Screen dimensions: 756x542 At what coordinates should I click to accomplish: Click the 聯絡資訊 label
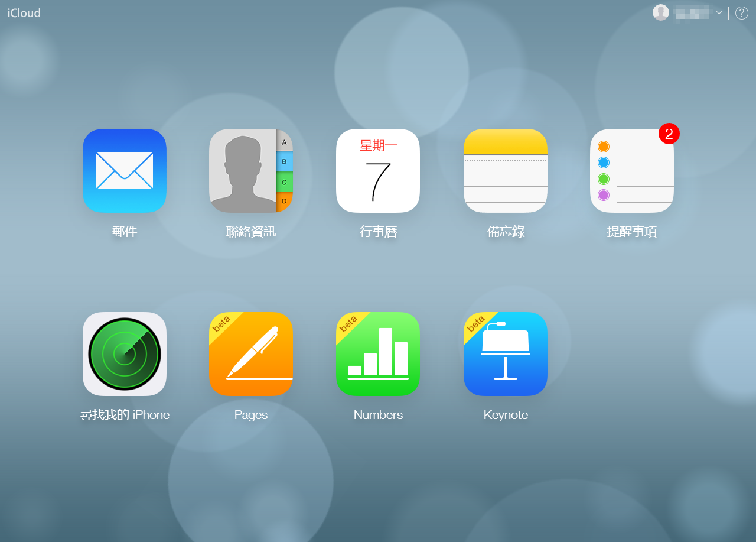(251, 232)
